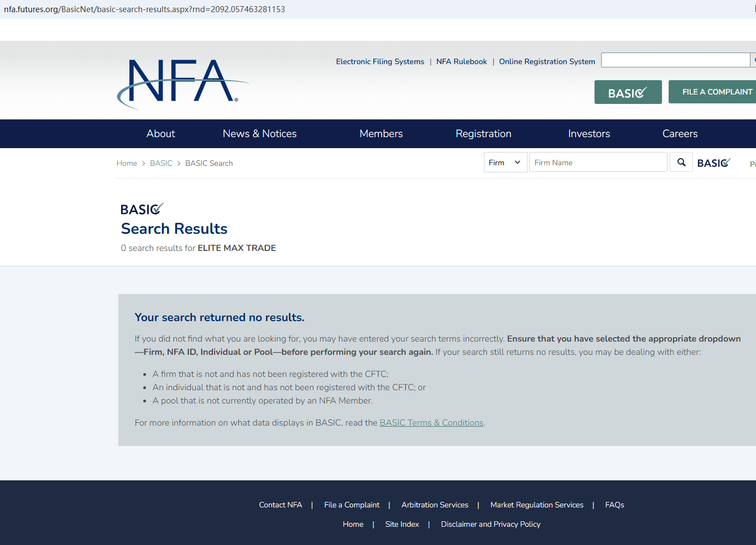Click the magnifying glass search button
Viewport: 756px width, 545px height.
tap(681, 163)
